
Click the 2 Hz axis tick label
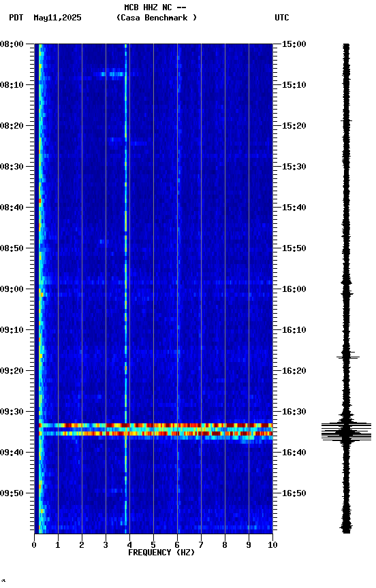[82, 545]
